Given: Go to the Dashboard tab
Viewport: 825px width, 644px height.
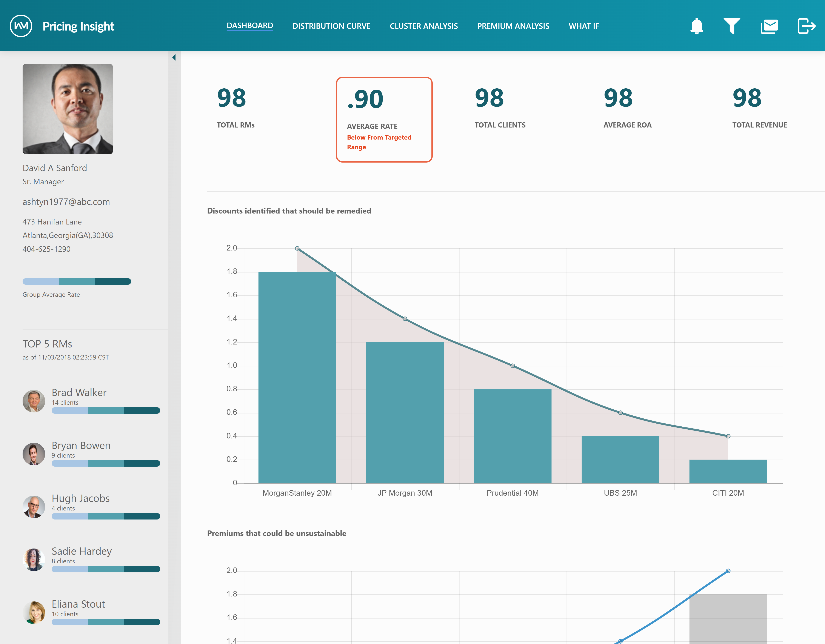Looking at the screenshot, I should [250, 26].
